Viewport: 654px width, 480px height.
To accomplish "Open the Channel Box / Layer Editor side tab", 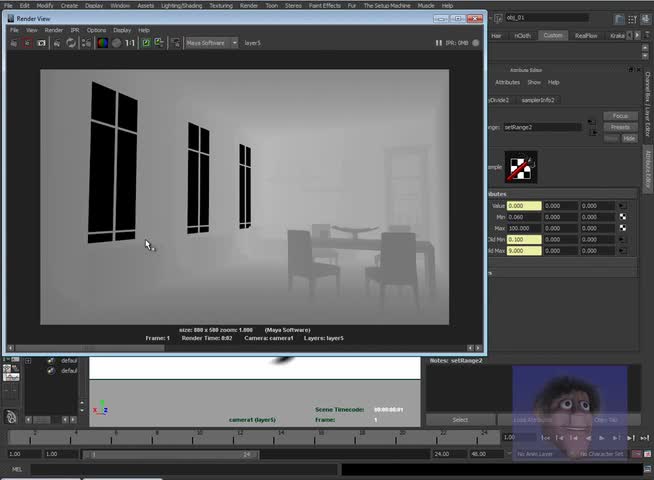I will click(x=648, y=104).
